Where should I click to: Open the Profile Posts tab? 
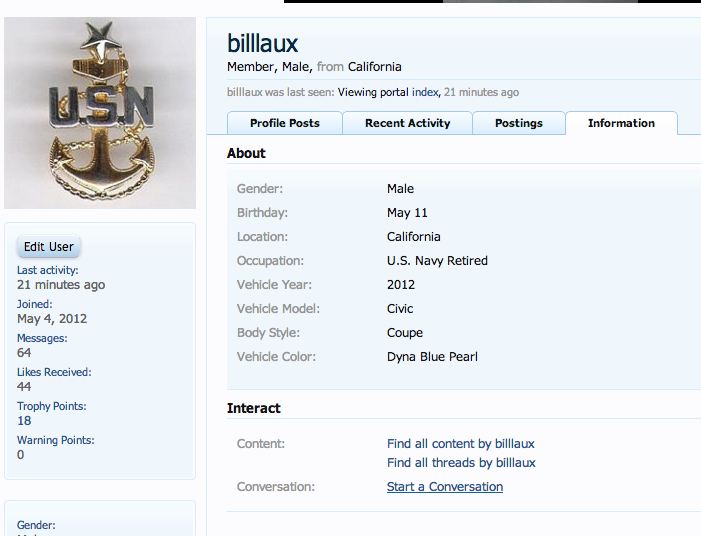[x=285, y=123]
